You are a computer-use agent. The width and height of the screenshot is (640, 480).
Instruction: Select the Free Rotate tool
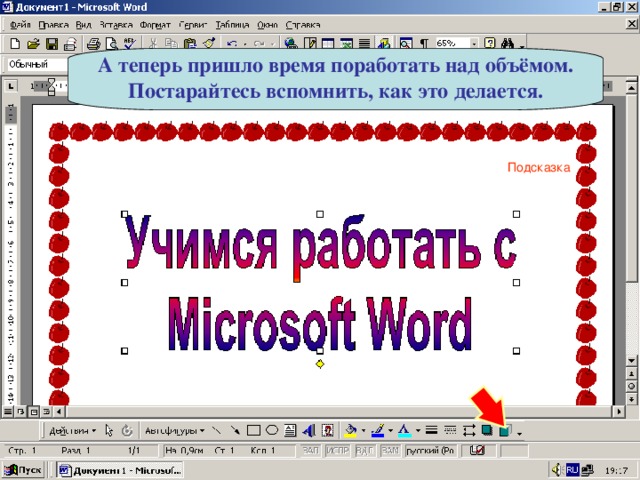(127, 430)
